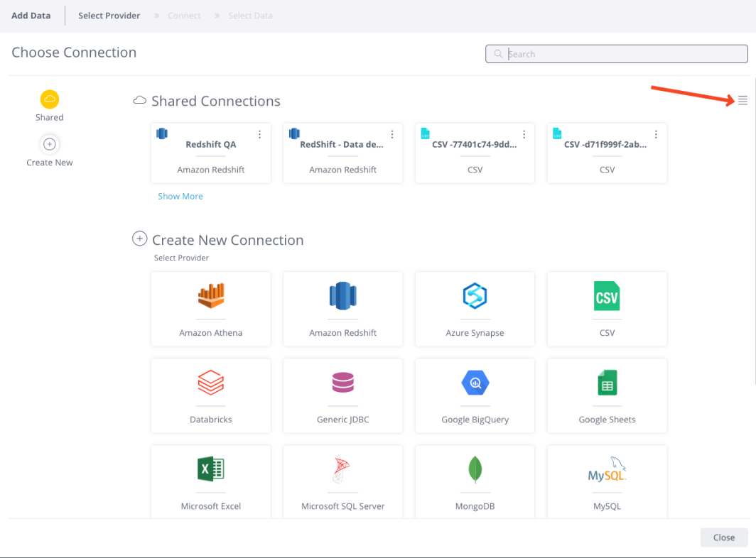The width and height of the screenshot is (756, 558).
Task: Click the Redshift icon on Redshift QA card
Action: [x=162, y=133]
